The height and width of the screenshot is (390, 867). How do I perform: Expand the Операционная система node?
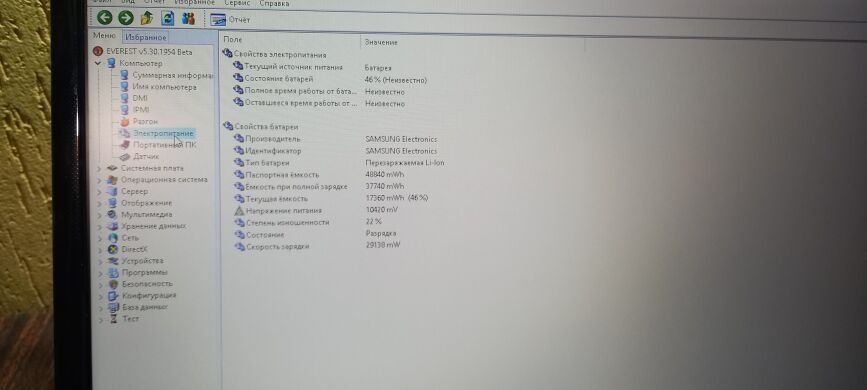pos(100,180)
